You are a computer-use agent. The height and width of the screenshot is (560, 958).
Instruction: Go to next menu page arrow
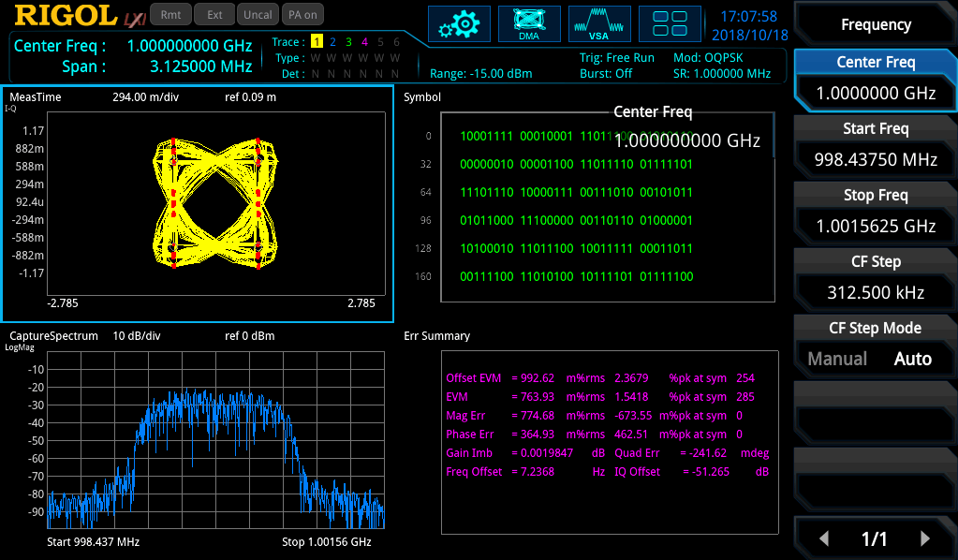click(x=925, y=538)
